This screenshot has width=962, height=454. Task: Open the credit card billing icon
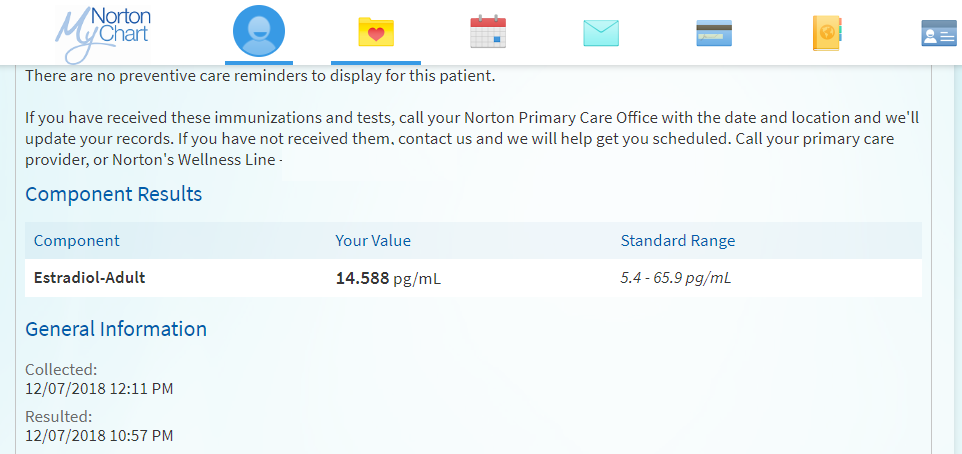[714, 33]
